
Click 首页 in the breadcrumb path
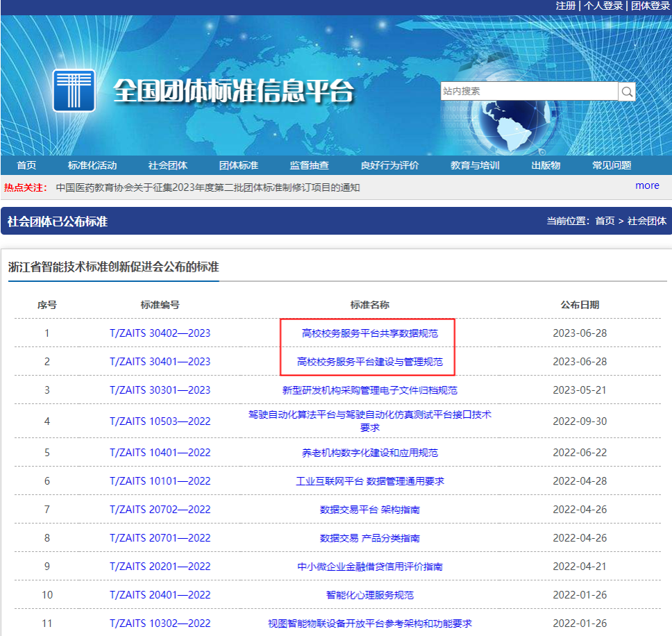605,221
